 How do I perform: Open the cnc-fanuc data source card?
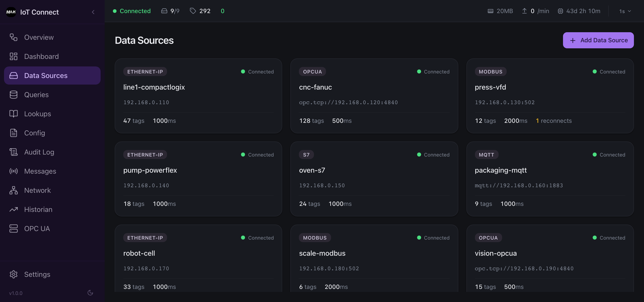(374, 96)
